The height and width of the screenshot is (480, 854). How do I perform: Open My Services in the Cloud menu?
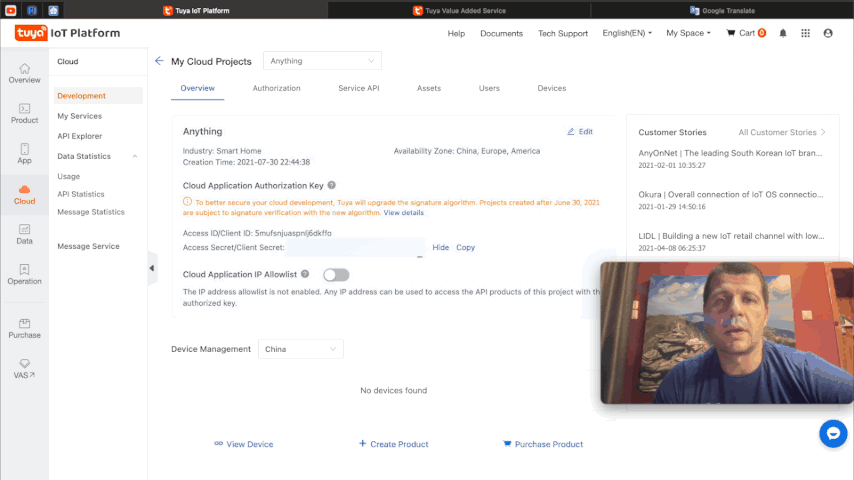click(x=80, y=116)
